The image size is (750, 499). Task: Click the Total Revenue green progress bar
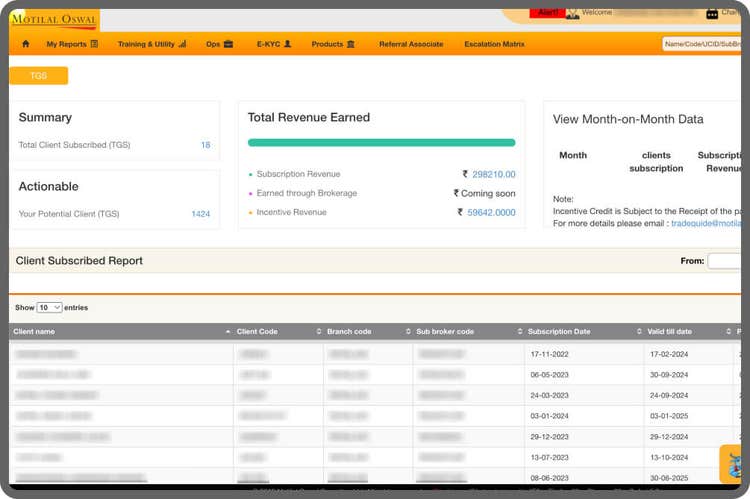click(x=381, y=143)
